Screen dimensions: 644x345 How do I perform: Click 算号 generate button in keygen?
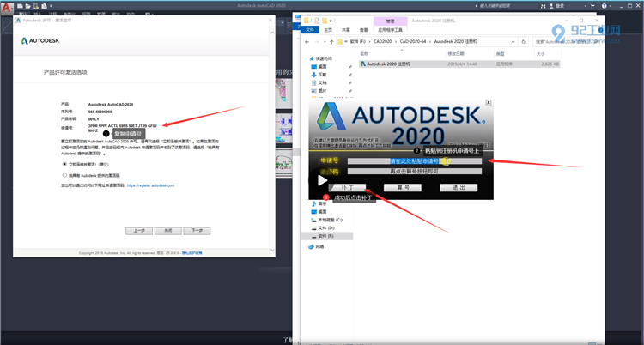(x=403, y=188)
